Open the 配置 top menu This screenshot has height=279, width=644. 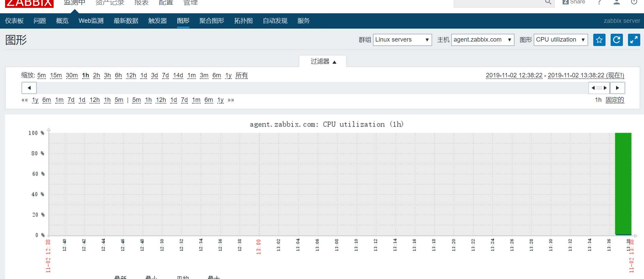tap(166, 3)
